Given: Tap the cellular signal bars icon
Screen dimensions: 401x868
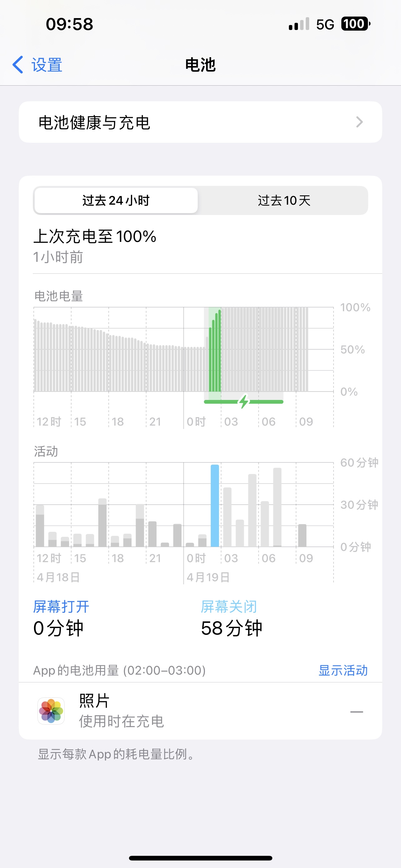Looking at the screenshot, I should click(x=299, y=24).
